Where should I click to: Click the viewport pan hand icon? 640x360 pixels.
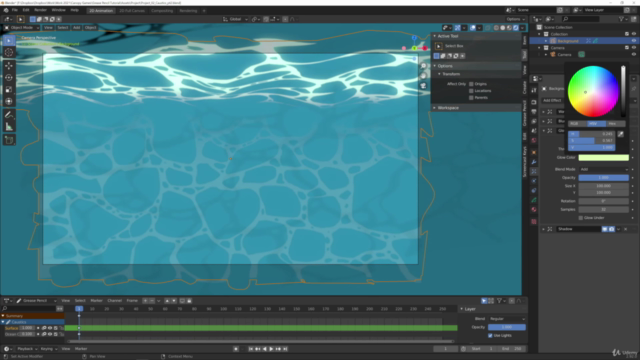pyautogui.click(x=423, y=76)
